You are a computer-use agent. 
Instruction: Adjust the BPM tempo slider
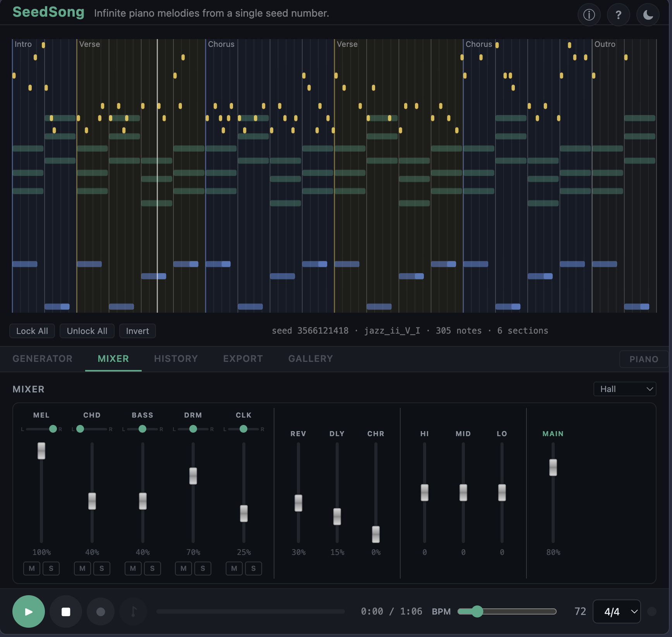[507, 611]
